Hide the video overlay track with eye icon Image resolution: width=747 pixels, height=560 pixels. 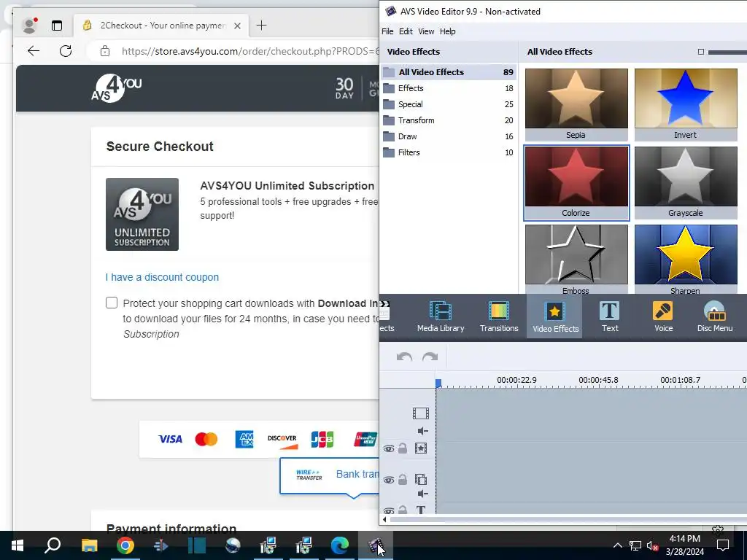[389, 480]
